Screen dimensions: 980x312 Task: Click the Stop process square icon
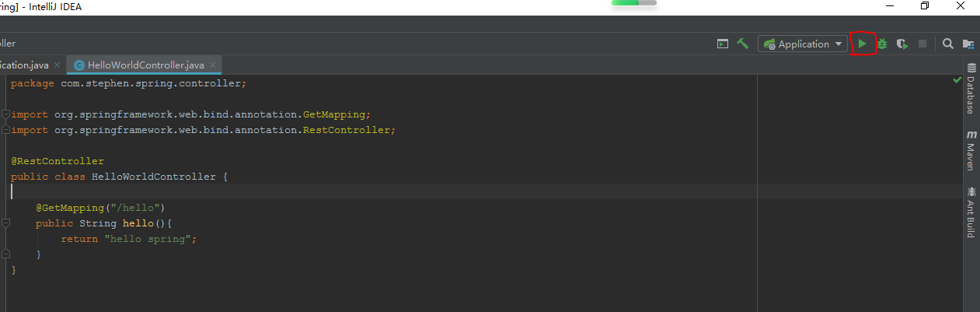[922, 44]
